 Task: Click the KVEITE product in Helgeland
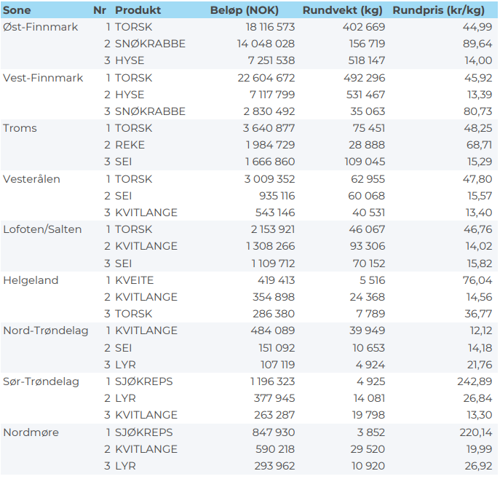[134, 280]
